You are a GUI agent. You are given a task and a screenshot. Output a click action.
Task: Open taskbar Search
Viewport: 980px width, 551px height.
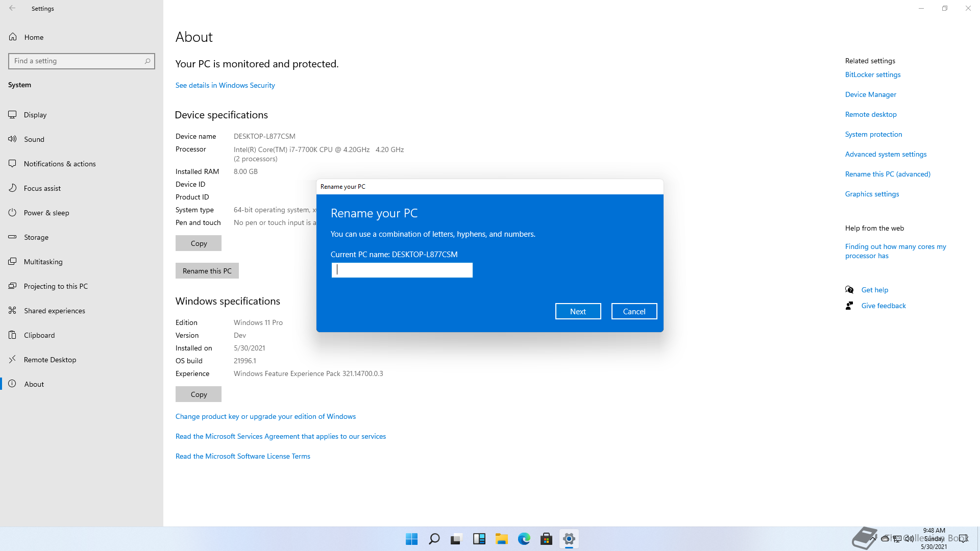pos(434,539)
